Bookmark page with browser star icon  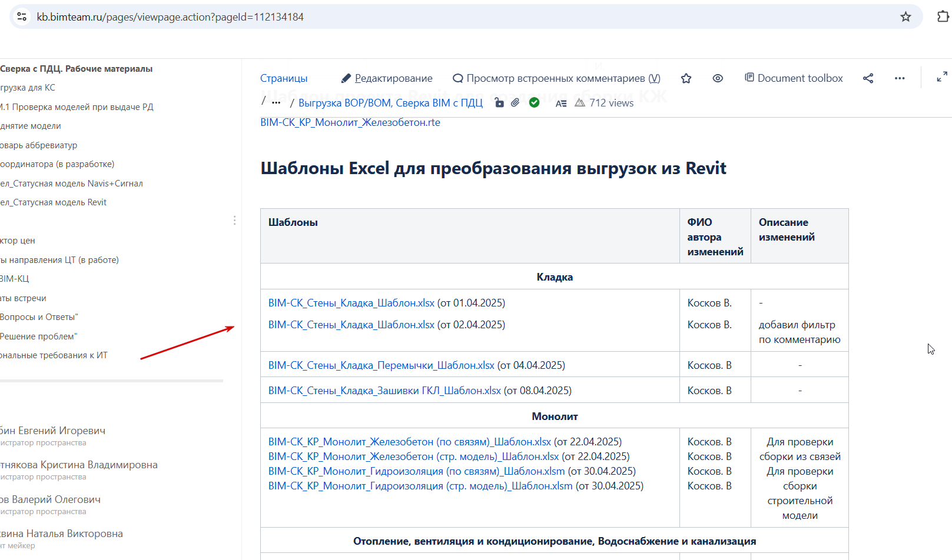(x=905, y=17)
